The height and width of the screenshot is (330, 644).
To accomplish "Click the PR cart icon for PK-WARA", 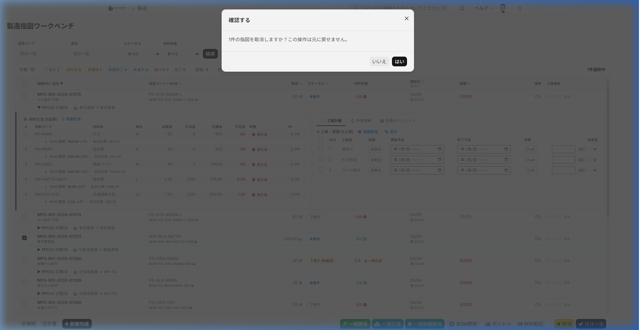I will (x=292, y=134).
